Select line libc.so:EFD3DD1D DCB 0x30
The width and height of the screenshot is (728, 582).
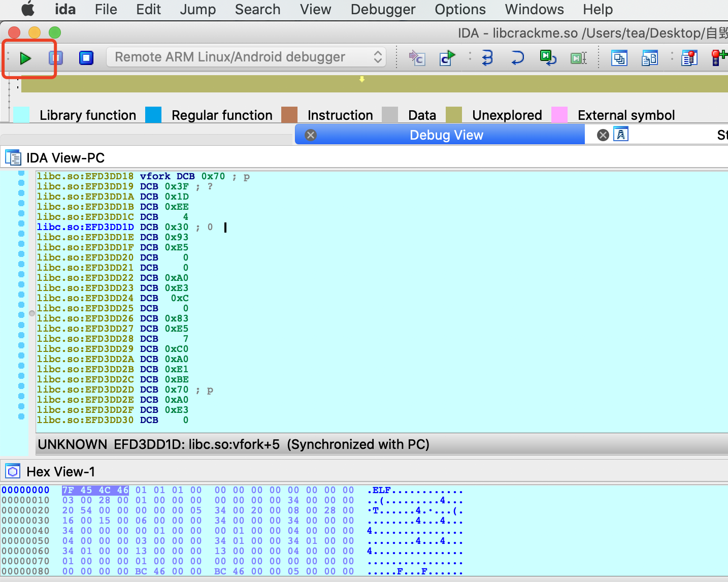point(125,227)
